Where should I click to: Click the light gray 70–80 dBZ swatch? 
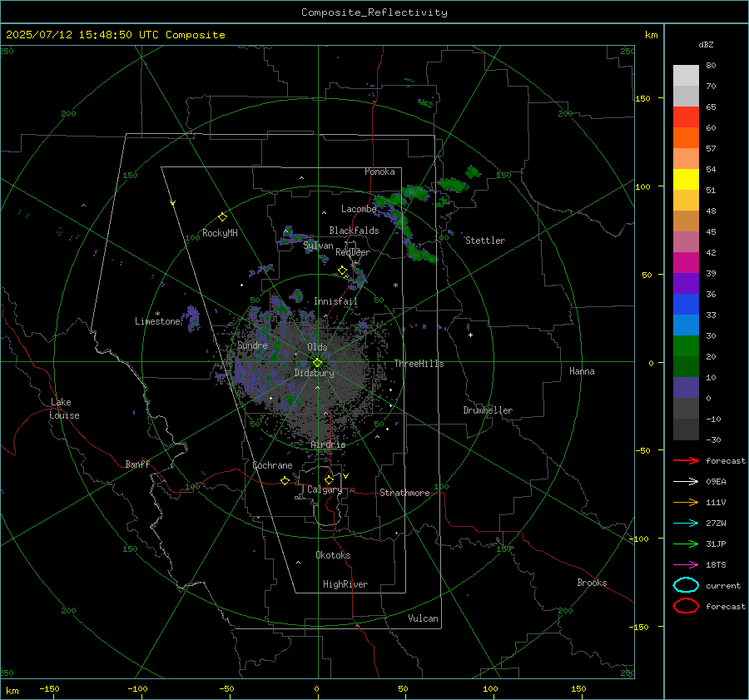(x=686, y=75)
